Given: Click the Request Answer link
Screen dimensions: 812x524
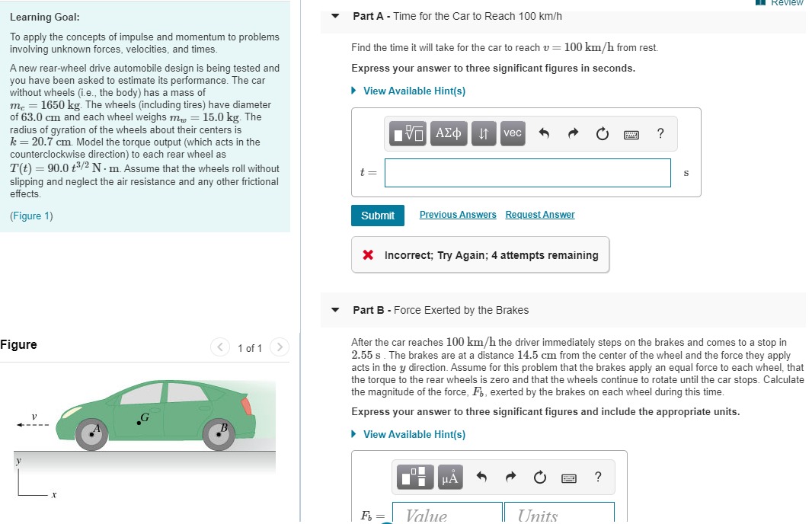Looking at the screenshot, I should point(539,214).
